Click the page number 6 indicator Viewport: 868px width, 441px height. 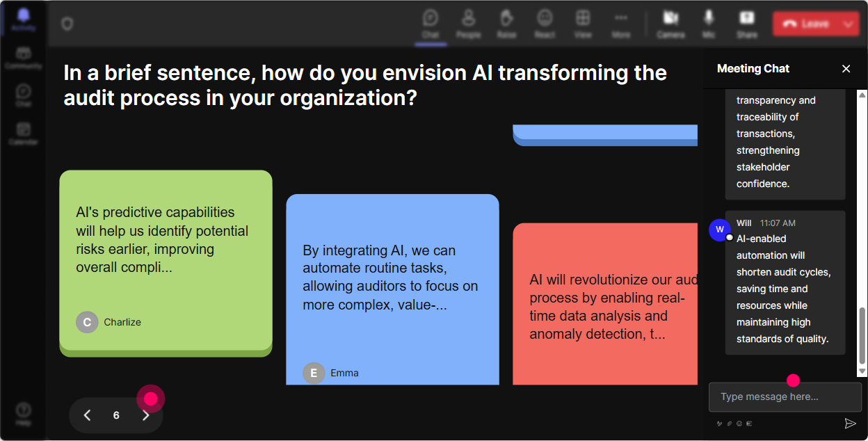pos(116,415)
